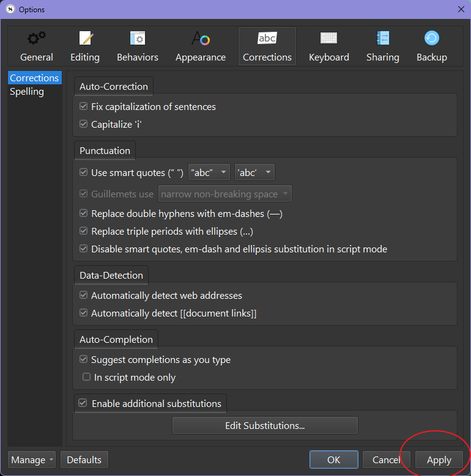Click the Edit Substitutions button
The height and width of the screenshot is (476, 471).
(x=265, y=425)
